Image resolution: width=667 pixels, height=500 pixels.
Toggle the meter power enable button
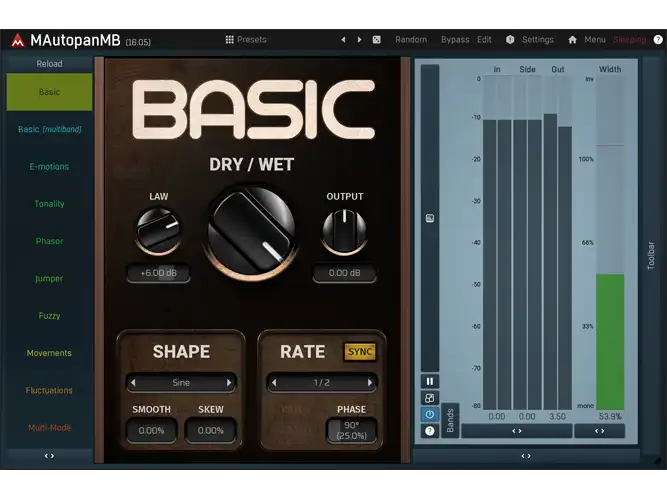[x=430, y=414]
